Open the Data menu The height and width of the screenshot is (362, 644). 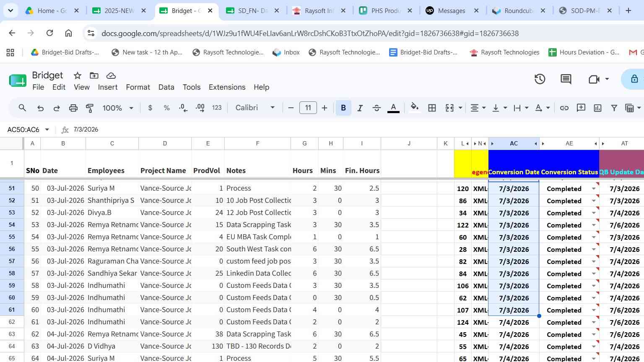166,87
